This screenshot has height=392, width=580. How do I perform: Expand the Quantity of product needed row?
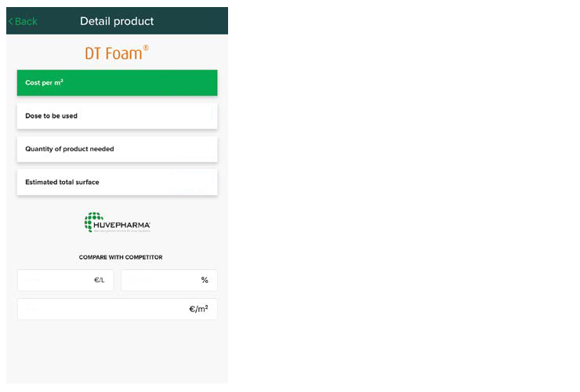117,149
